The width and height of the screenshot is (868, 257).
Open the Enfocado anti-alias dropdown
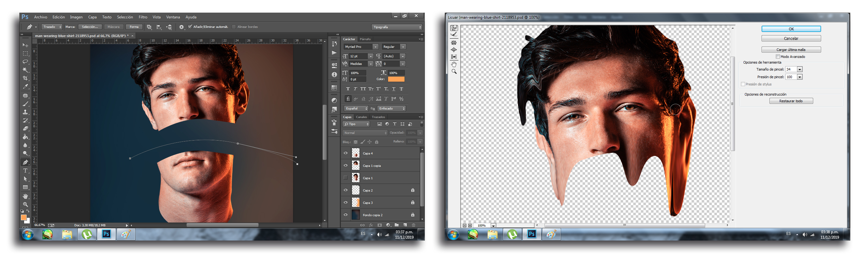391,109
